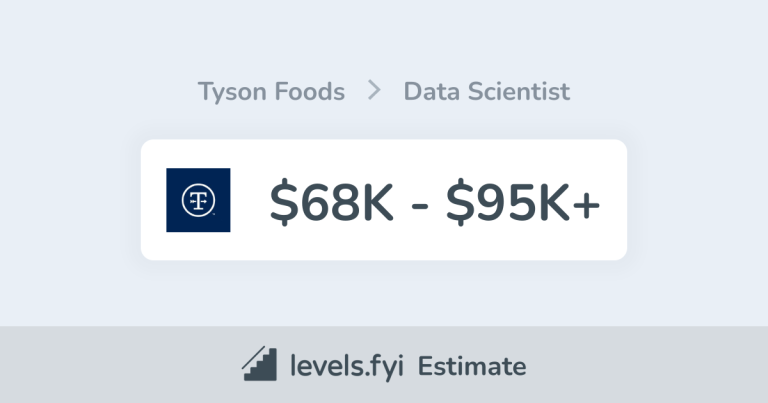Viewport: 768px width, 403px height.
Task: Open the Tyson Foods breadcrumb
Action: pos(271,92)
